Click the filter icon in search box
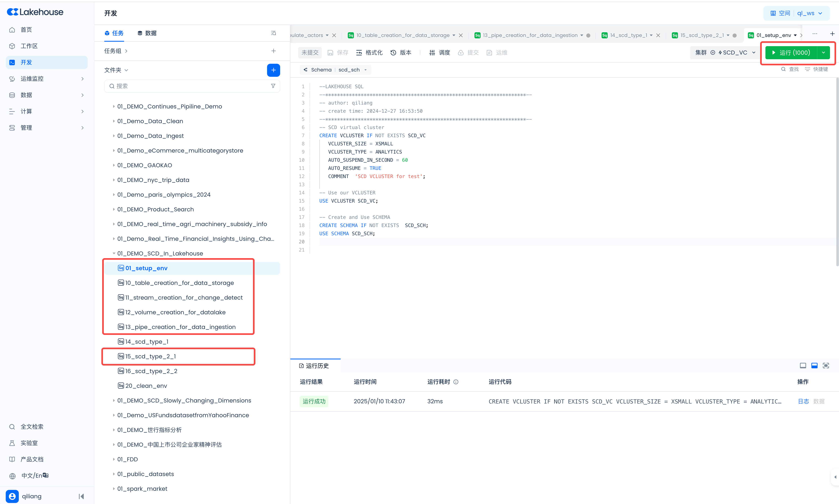The height and width of the screenshot is (504, 839). (x=273, y=86)
